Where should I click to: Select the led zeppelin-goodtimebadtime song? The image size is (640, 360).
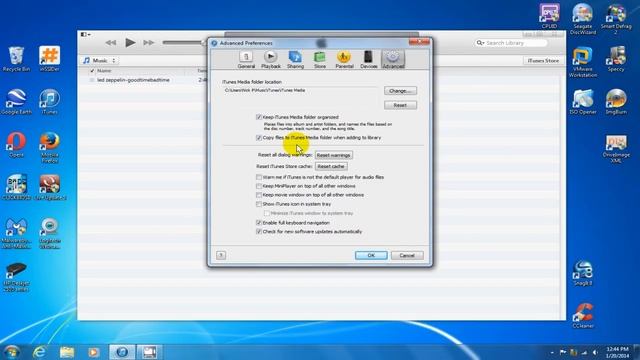[x=133, y=80]
